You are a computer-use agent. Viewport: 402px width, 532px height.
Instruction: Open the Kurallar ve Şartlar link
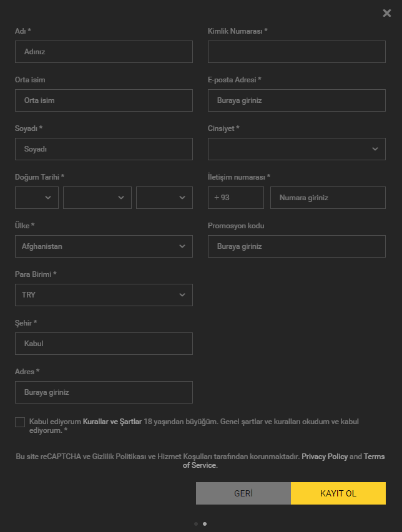(112, 422)
